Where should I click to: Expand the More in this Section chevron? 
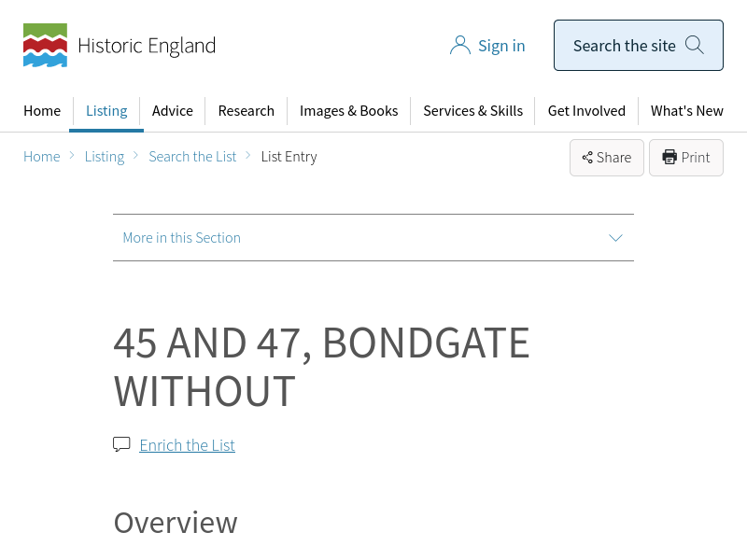click(615, 238)
